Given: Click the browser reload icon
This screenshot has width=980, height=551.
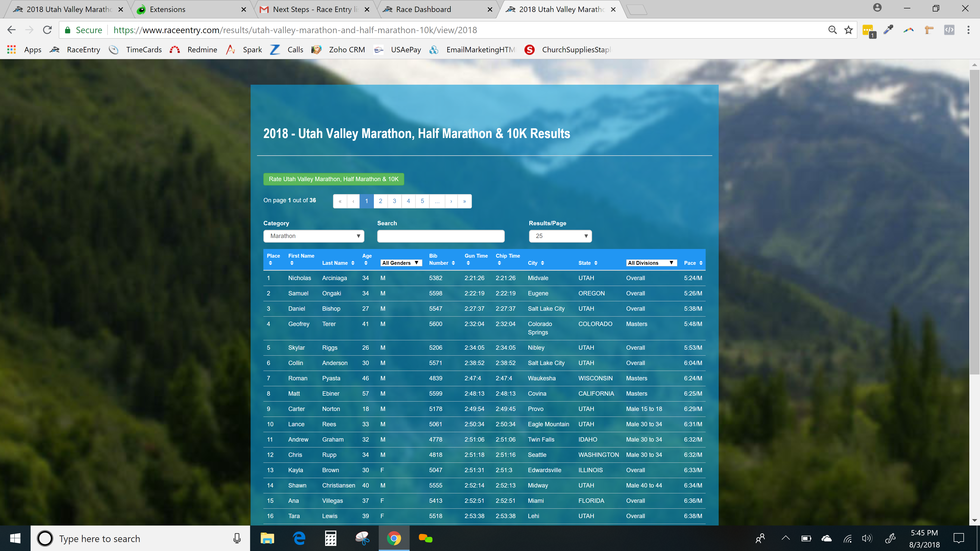Looking at the screenshot, I should (x=47, y=30).
